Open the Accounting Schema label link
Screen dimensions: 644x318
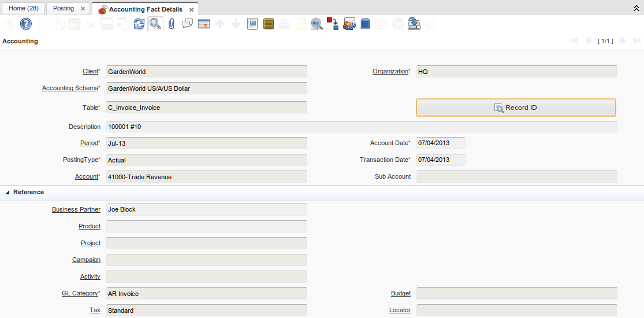(70, 88)
